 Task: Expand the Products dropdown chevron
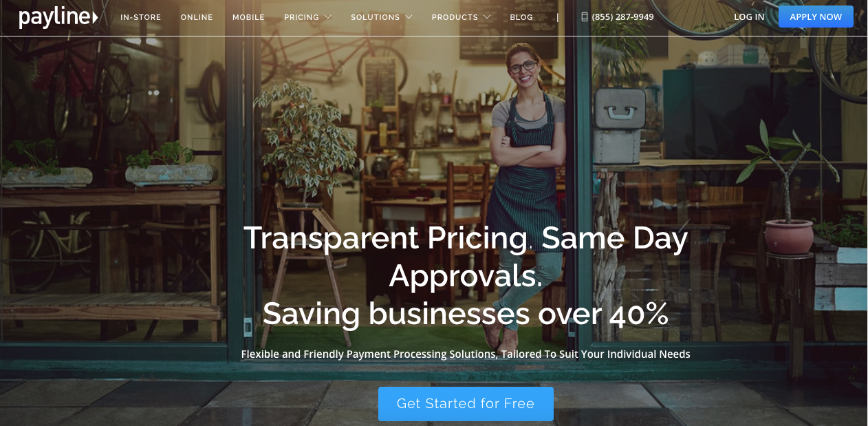pos(487,17)
